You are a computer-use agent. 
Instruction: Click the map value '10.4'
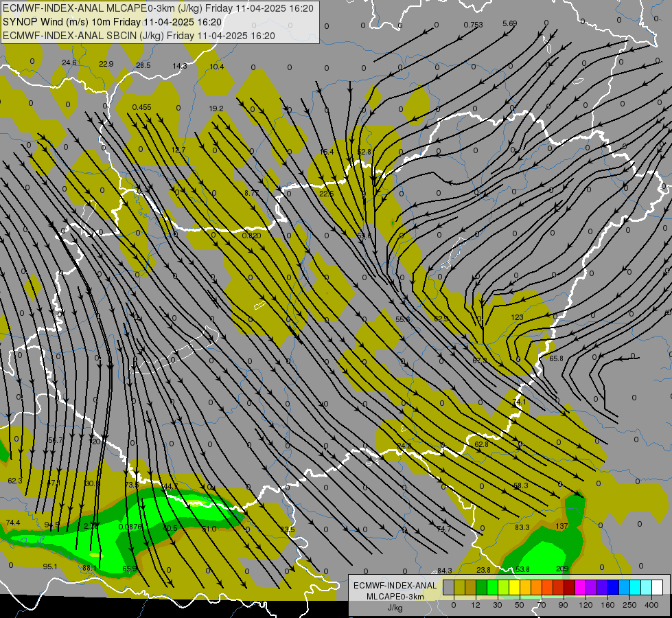point(217,67)
